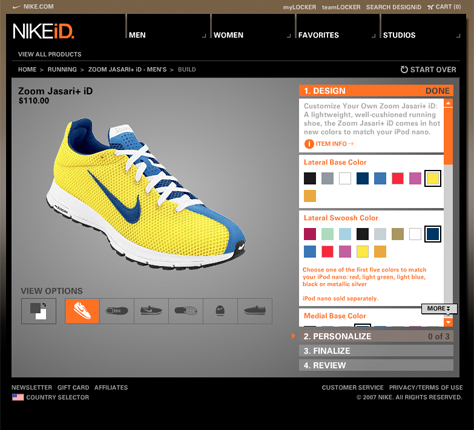Click the START OVER link

click(x=433, y=69)
